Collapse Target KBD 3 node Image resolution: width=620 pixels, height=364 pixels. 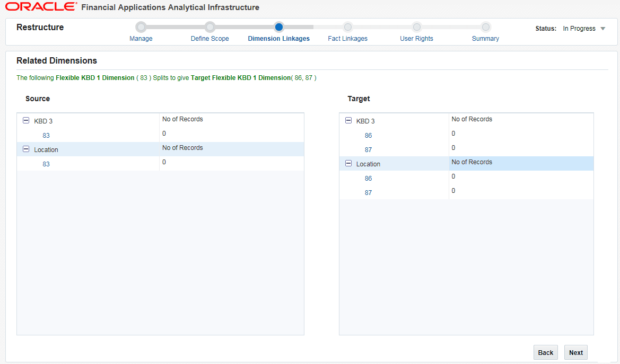click(x=348, y=120)
